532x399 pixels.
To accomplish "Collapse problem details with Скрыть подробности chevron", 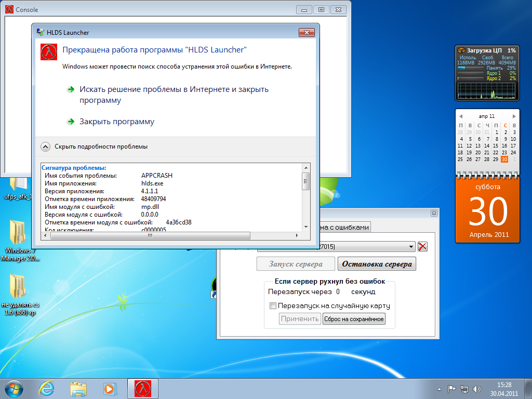I will coord(45,147).
